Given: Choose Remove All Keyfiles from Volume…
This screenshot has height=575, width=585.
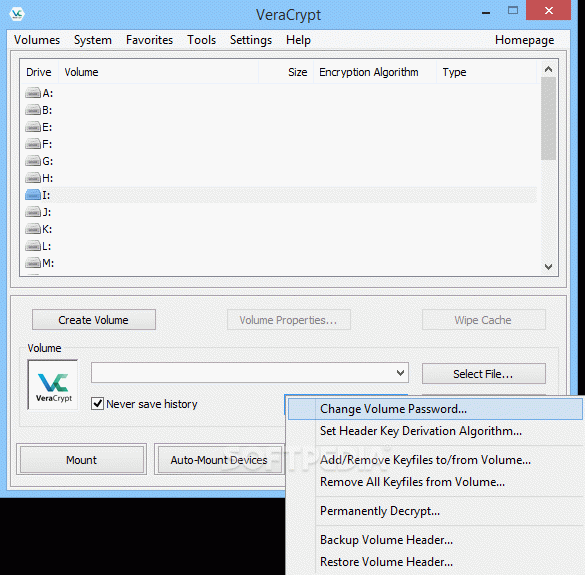Looking at the screenshot, I should pyautogui.click(x=435, y=482).
